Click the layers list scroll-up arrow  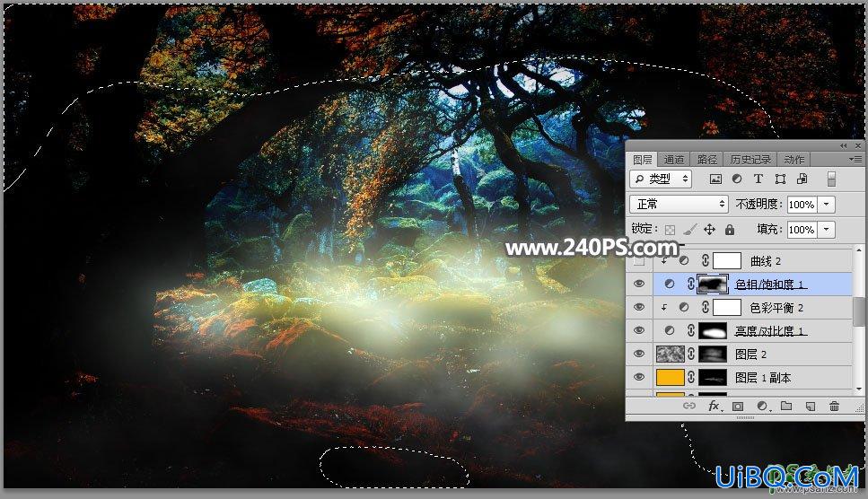859,251
